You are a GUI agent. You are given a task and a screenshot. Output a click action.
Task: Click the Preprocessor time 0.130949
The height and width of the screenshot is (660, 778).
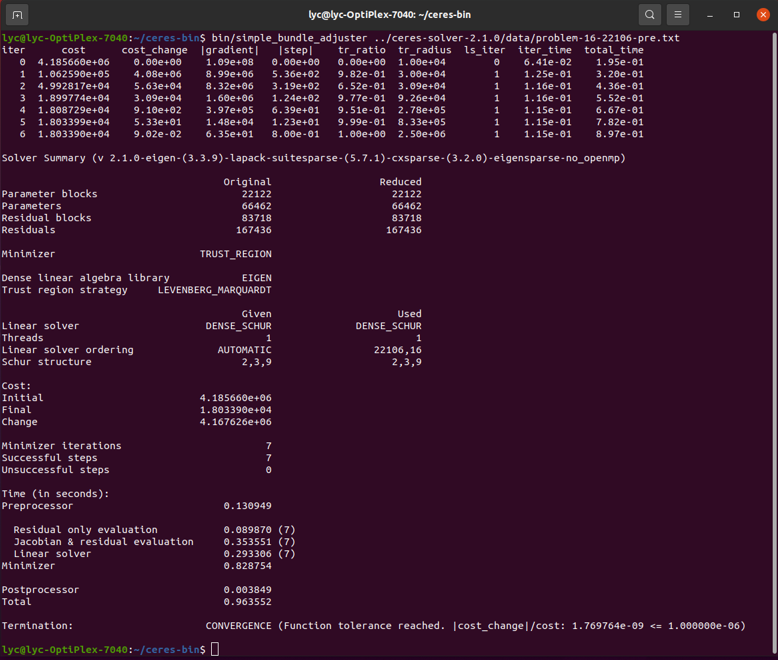[x=248, y=506]
